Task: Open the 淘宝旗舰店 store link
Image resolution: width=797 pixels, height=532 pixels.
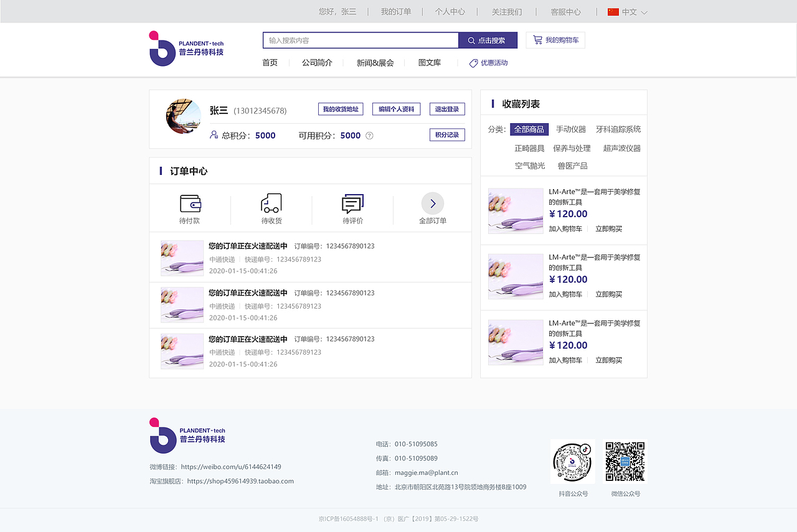Action: click(240, 480)
